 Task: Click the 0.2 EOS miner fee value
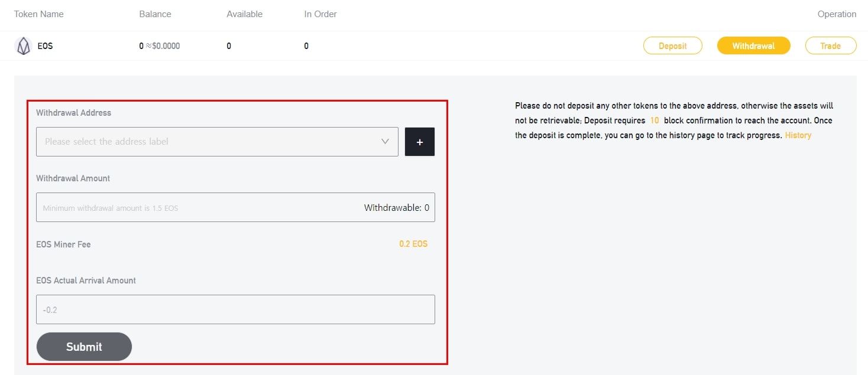click(413, 244)
